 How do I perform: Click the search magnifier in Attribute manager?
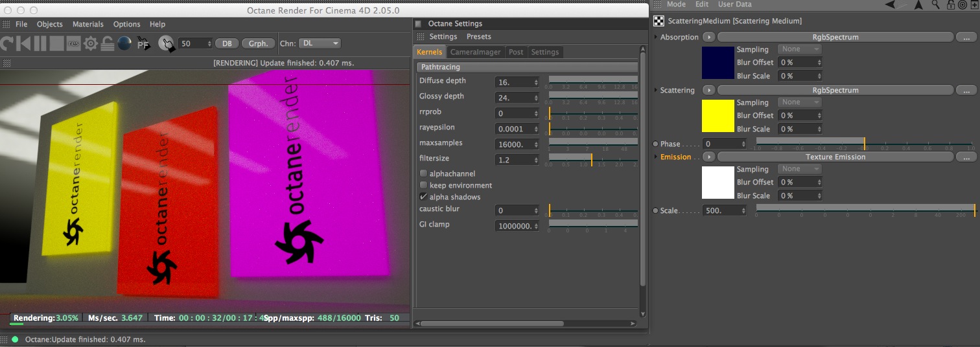click(936, 5)
